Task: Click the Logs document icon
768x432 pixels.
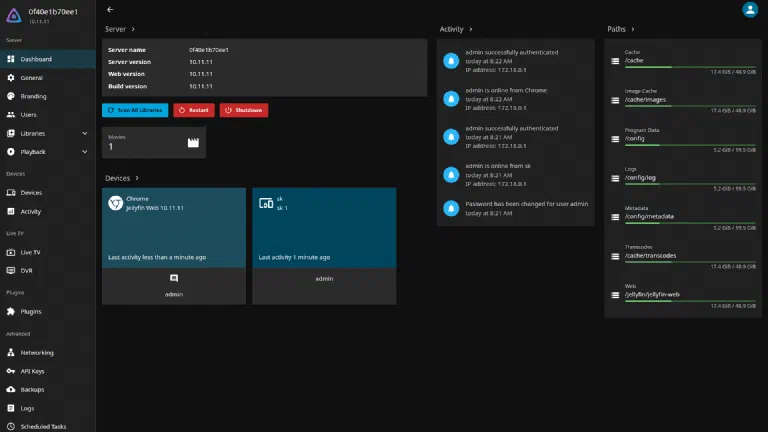Action: [11, 408]
